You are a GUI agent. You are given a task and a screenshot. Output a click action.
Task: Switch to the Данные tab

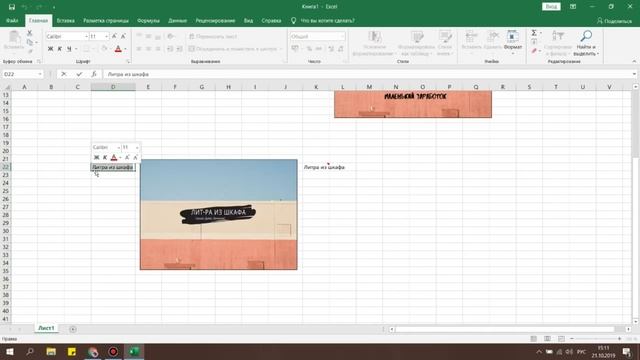tap(177, 21)
